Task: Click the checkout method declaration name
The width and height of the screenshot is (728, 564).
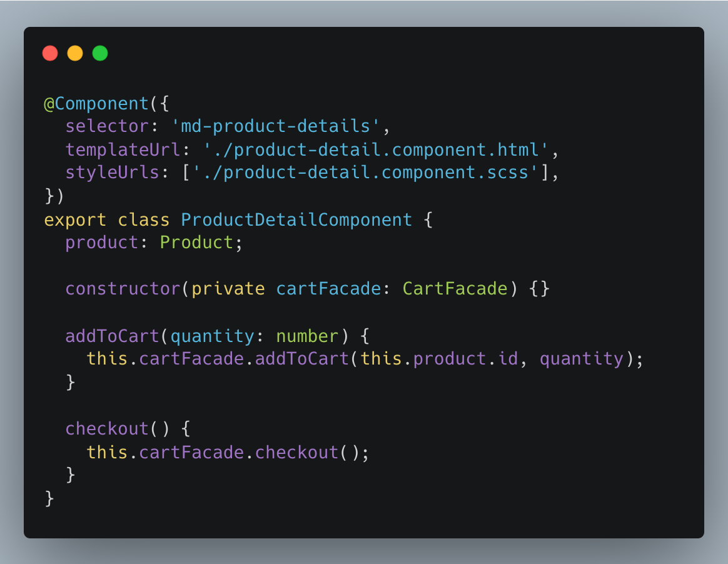Action: click(x=107, y=429)
